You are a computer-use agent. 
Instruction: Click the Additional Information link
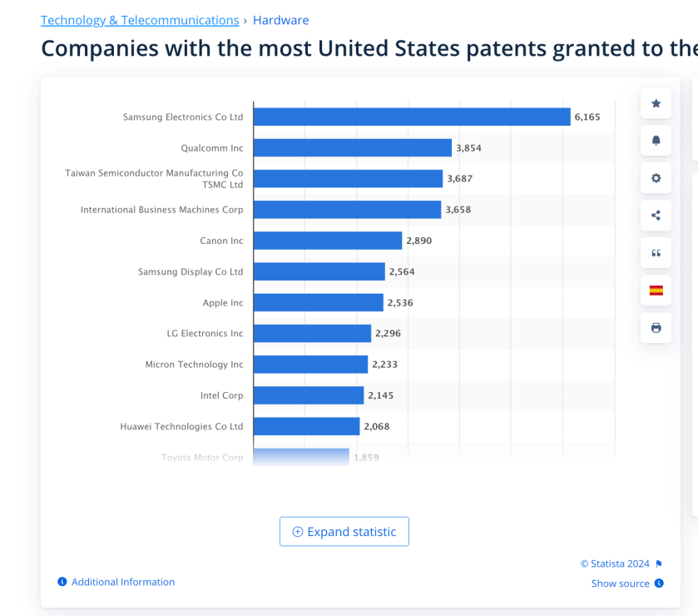point(123,582)
